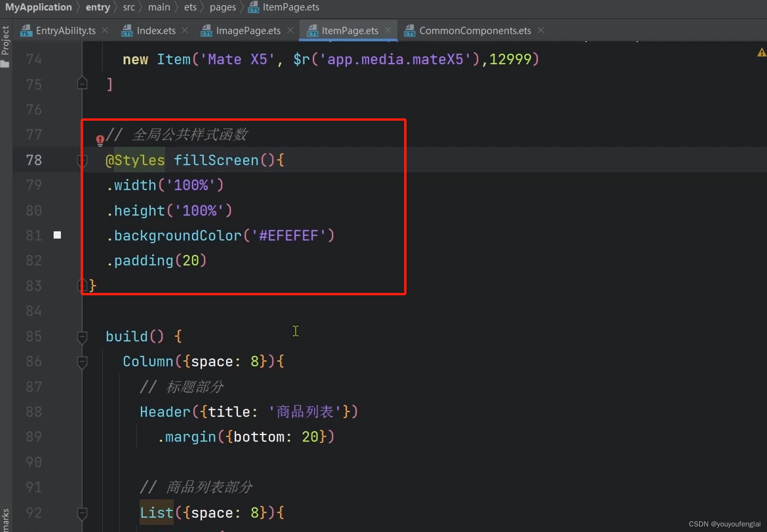767x532 pixels.
Task: Click the ImagePage.ets file icon in tab
Action: (207, 31)
